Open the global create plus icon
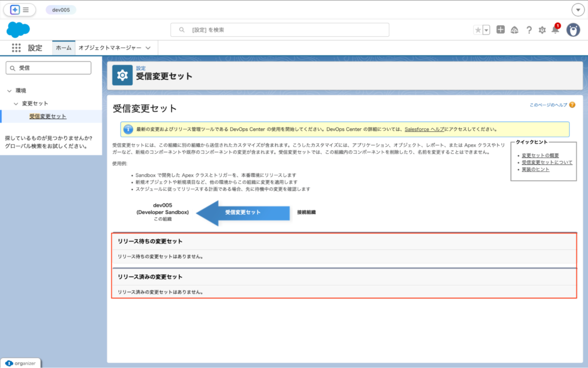Viewport: 588px width, 368px height. 501,30
